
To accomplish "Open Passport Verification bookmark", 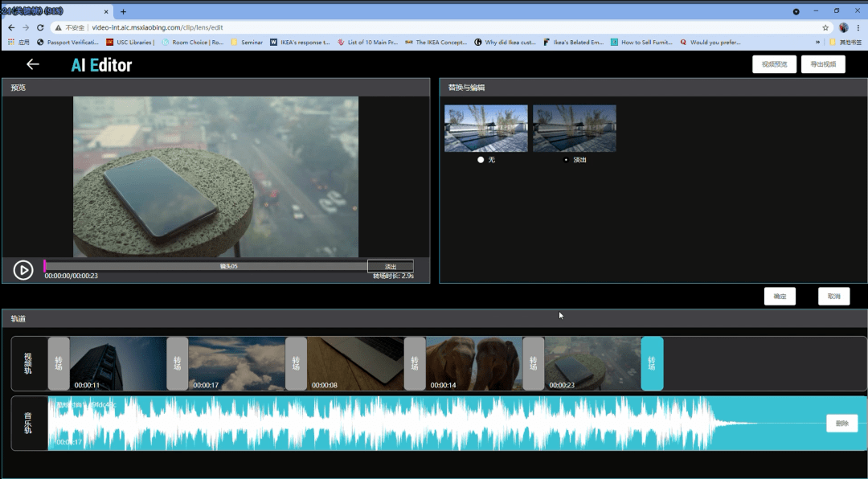I will pyautogui.click(x=68, y=42).
